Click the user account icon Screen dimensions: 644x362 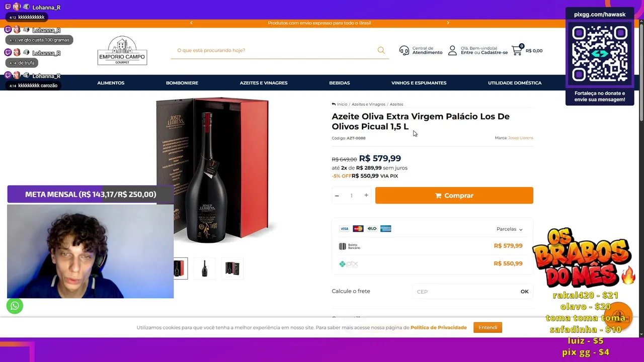coord(452,50)
